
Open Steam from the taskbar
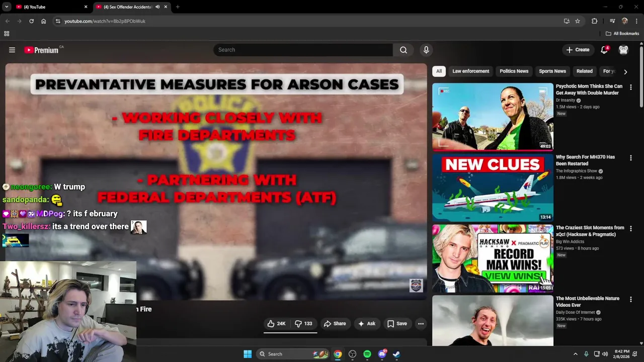(x=396, y=354)
